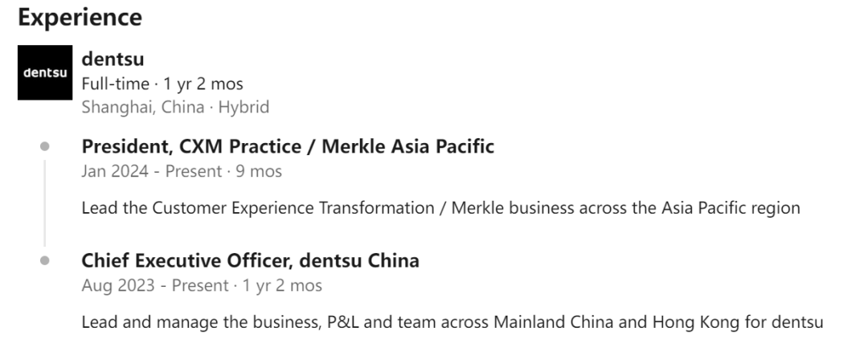Image resolution: width=868 pixels, height=356 pixels.
Task: Click the timeline dot beside Chief Executive Officer
Action: 45,260
